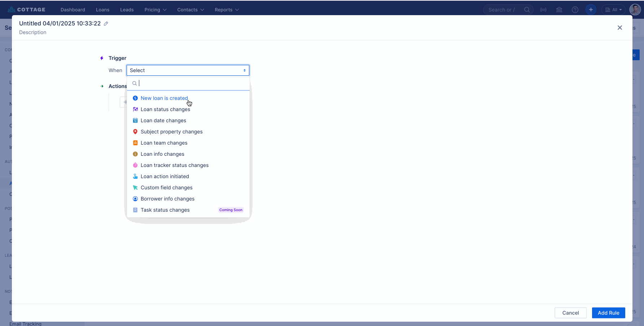Screen dimensions: 644x326
Task: Expand the Contacts menu
Action: [190, 10]
